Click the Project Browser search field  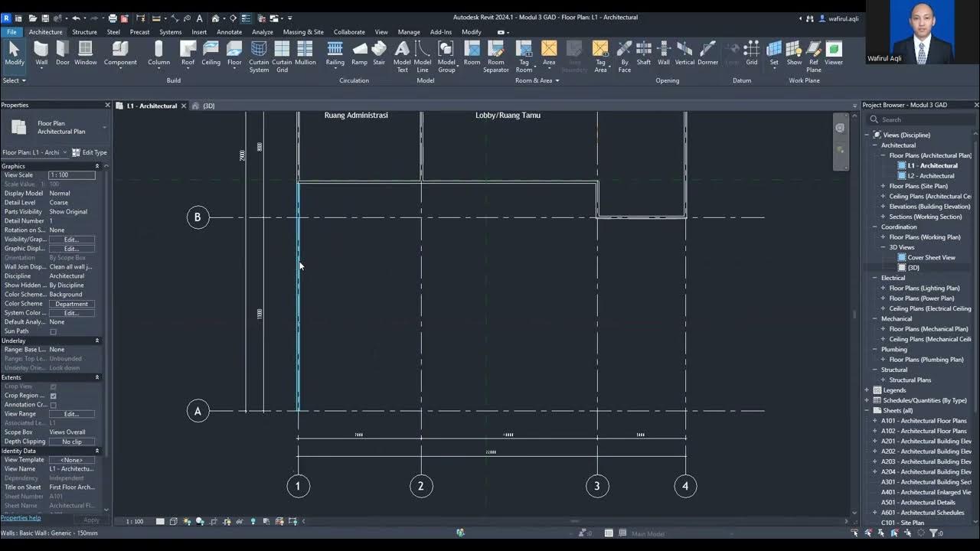coord(922,119)
